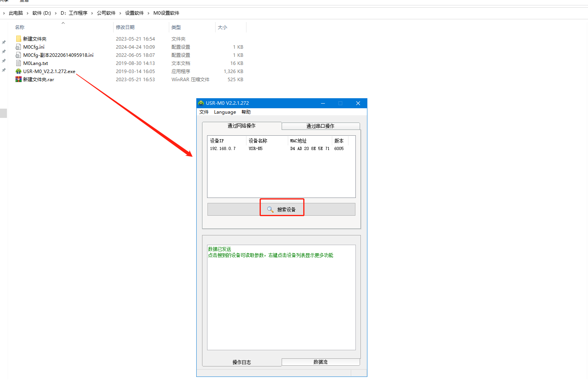This screenshot has width=588, height=380.
Task: Expand the chevron after 此电脑 in the path
Action: (27, 13)
